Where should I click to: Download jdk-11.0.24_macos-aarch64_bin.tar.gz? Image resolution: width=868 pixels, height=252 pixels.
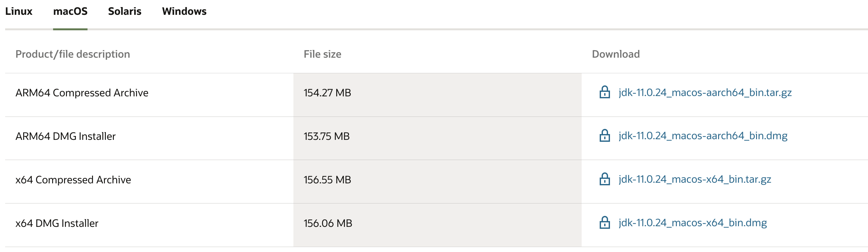(x=705, y=92)
